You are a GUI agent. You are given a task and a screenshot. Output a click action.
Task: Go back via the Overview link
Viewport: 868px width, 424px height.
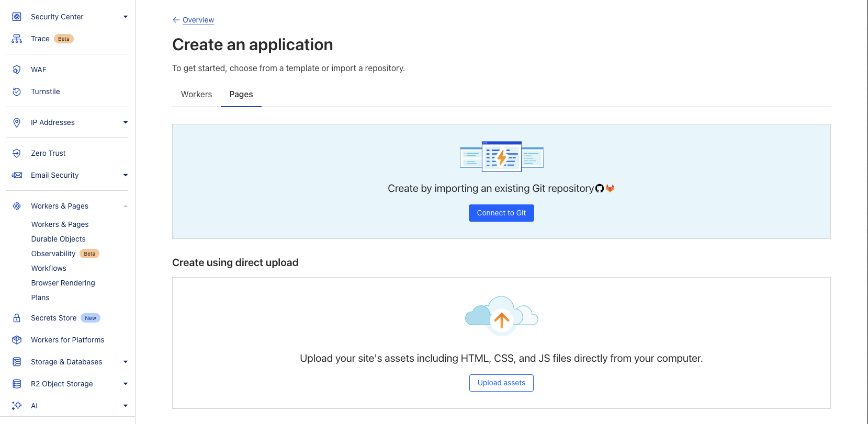point(198,20)
